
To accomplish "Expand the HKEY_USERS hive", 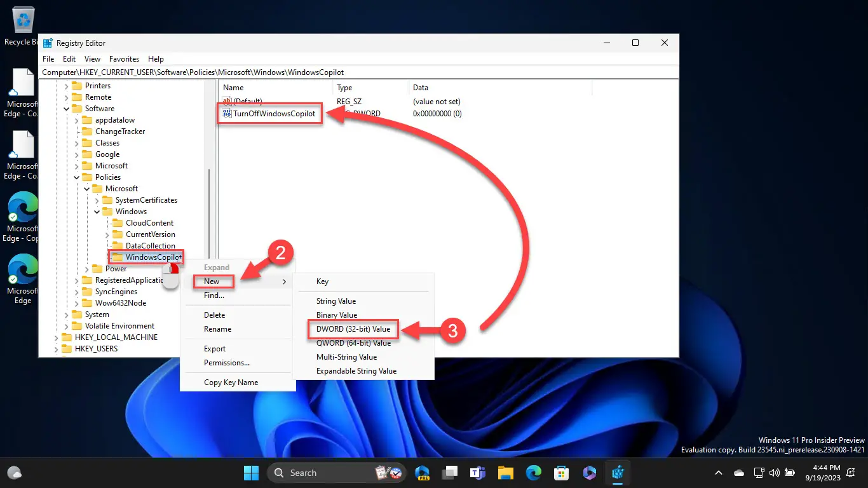I will [57, 349].
